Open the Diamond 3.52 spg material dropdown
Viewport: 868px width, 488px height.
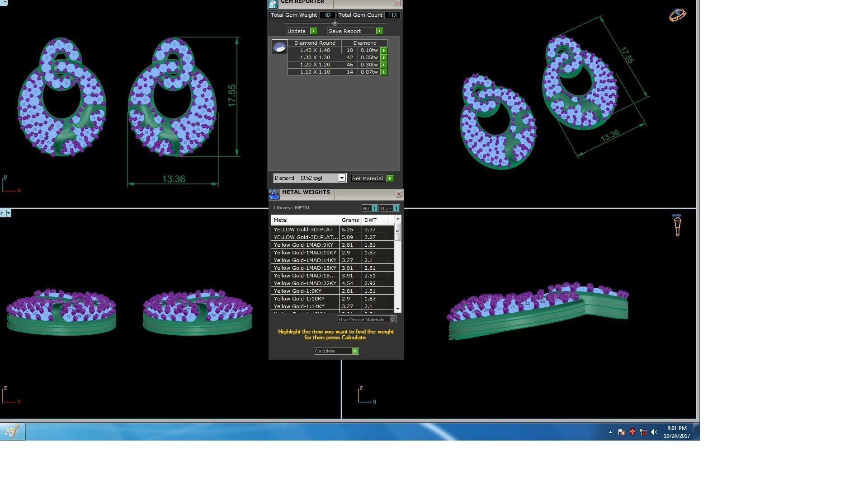point(342,178)
